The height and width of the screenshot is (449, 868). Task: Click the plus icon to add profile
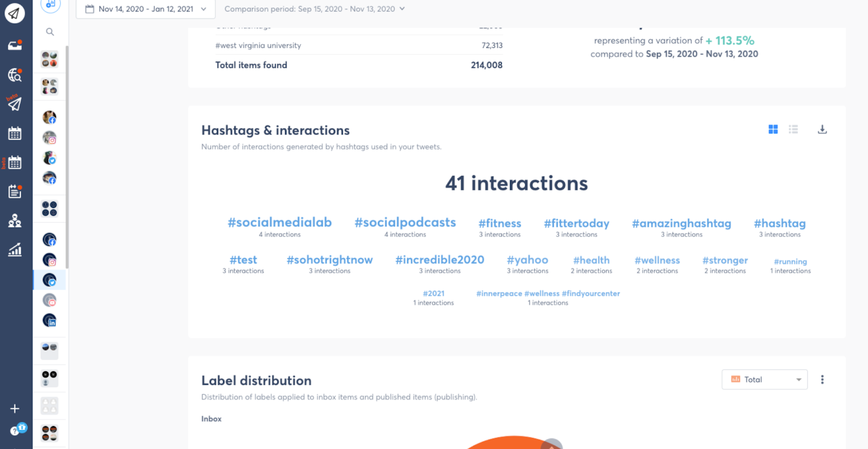click(15, 408)
